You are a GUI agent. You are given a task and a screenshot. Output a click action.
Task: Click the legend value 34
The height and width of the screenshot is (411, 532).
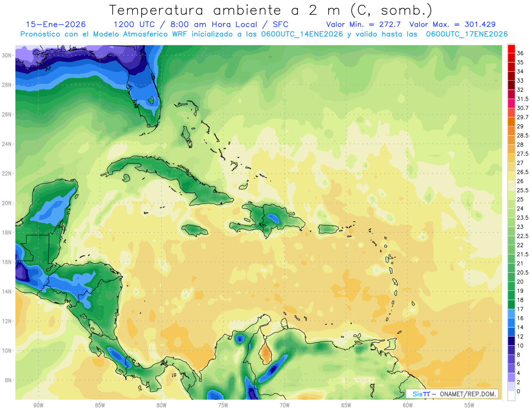[x=520, y=71]
